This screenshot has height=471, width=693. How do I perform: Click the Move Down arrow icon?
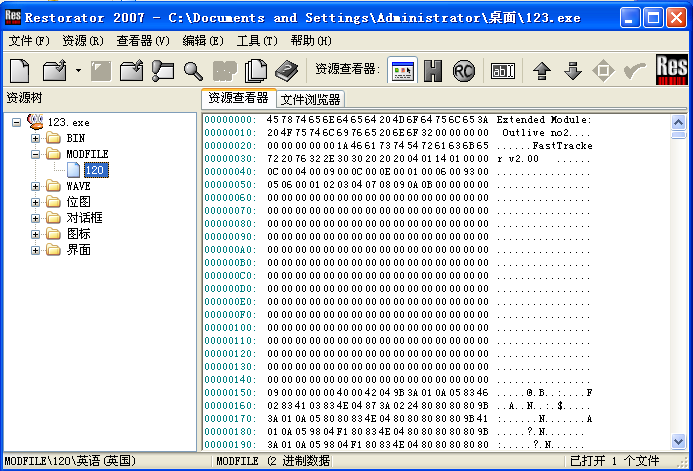(x=573, y=71)
